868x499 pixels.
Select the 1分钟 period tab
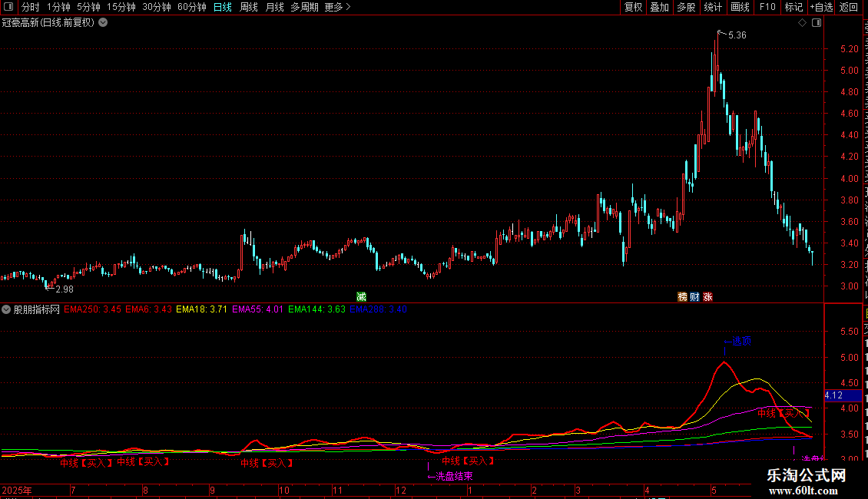click(x=58, y=7)
